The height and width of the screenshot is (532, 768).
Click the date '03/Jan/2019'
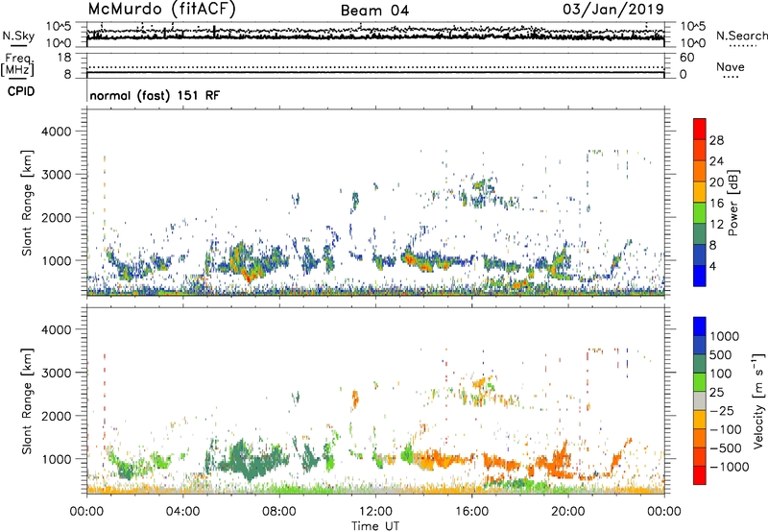tap(613, 9)
